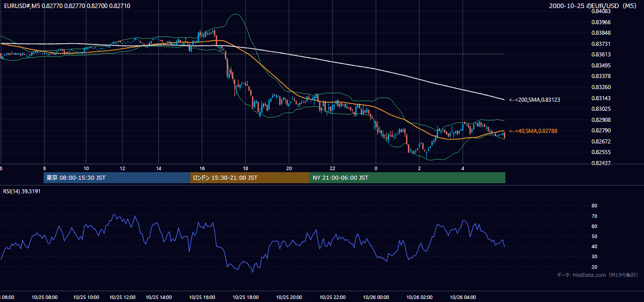Click the 10/25 18:00 time axis label
The width and height of the screenshot is (644, 302).
[x=245, y=297]
